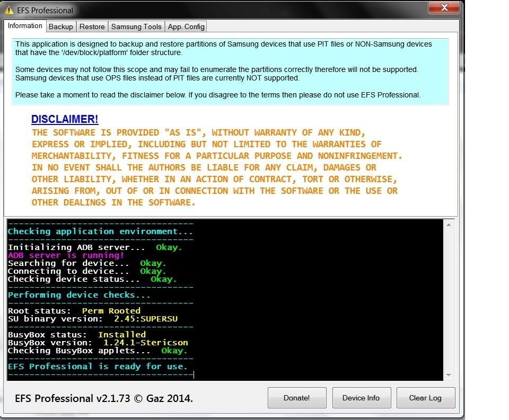Clear the console with Clear Log

pos(425,398)
